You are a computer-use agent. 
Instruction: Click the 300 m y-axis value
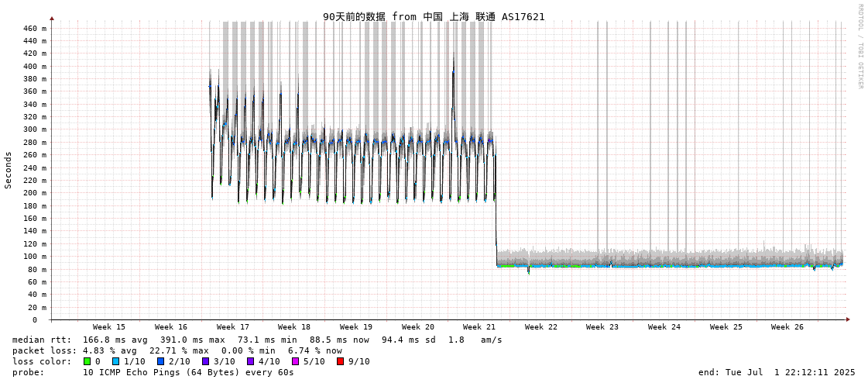35,129
